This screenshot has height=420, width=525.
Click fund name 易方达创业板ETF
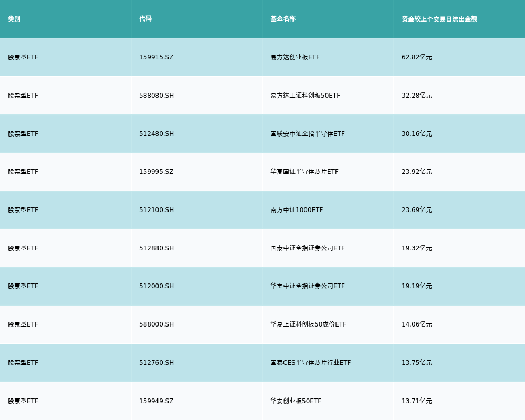[295, 57]
